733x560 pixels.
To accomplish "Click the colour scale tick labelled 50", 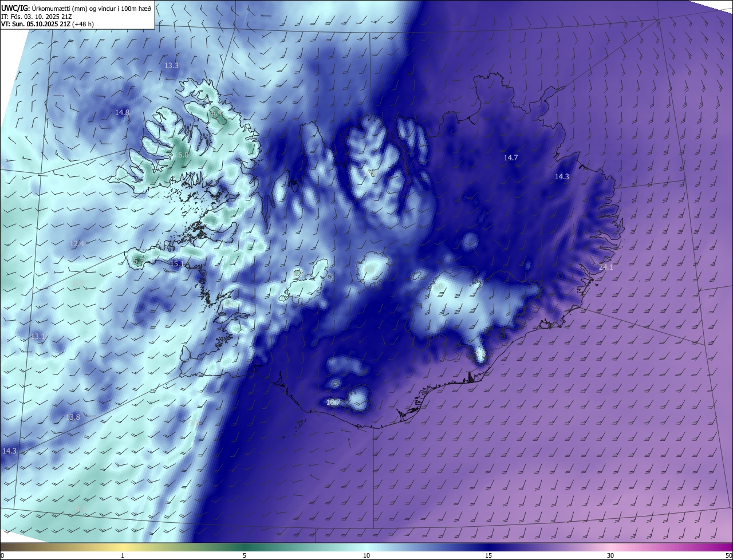I will pos(728,555).
